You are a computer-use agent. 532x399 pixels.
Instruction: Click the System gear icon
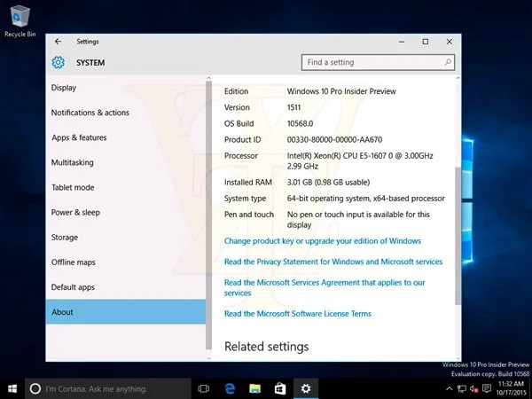pos(58,62)
